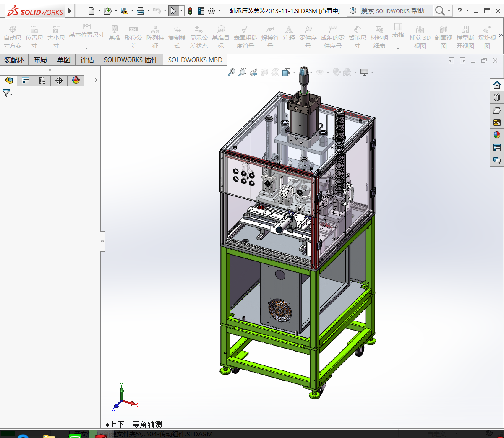Open the DimXpertManager crosshair tab

point(59,80)
